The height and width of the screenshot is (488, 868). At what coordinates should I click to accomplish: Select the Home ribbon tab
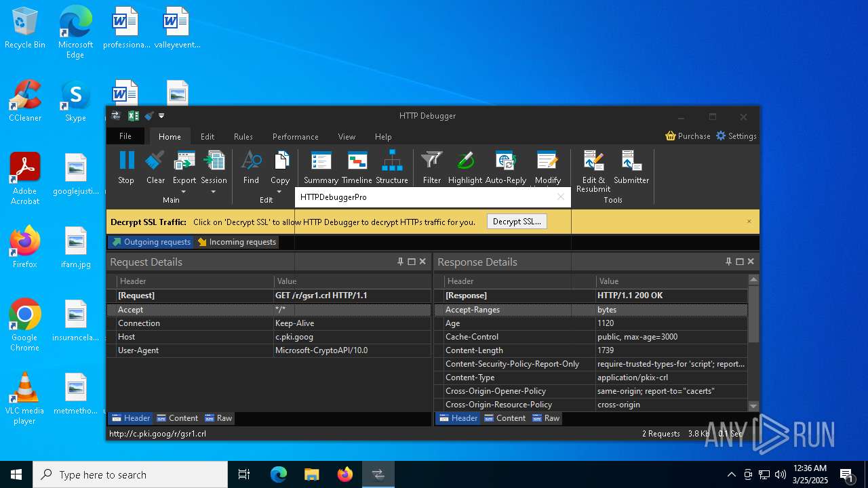click(170, 136)
